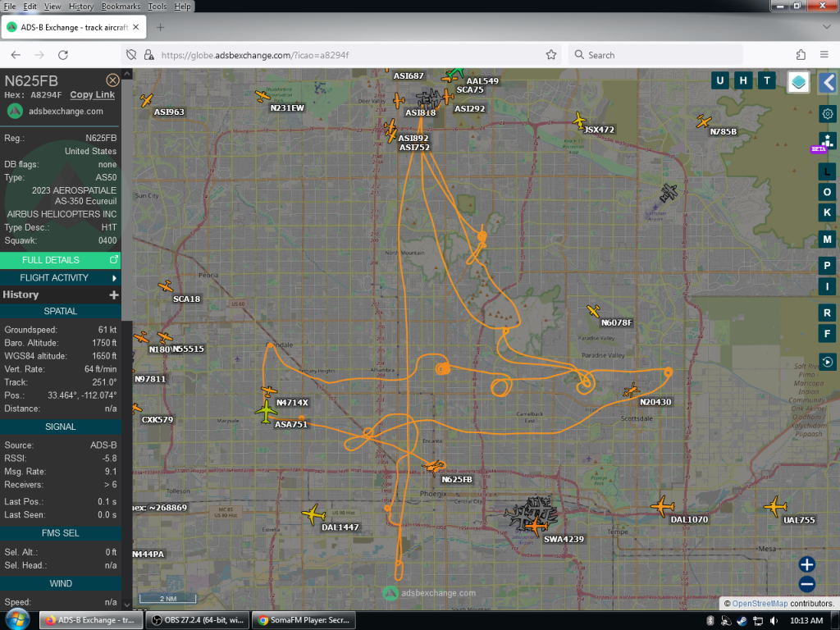Collapse sidebar with the left chevron button

pos(829,83)
